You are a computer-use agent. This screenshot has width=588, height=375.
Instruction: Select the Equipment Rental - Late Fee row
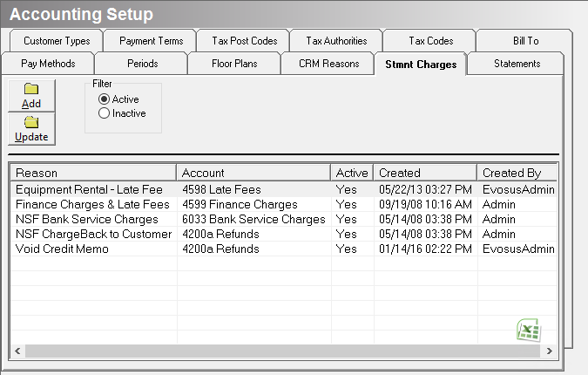click(x=92, y=189)
